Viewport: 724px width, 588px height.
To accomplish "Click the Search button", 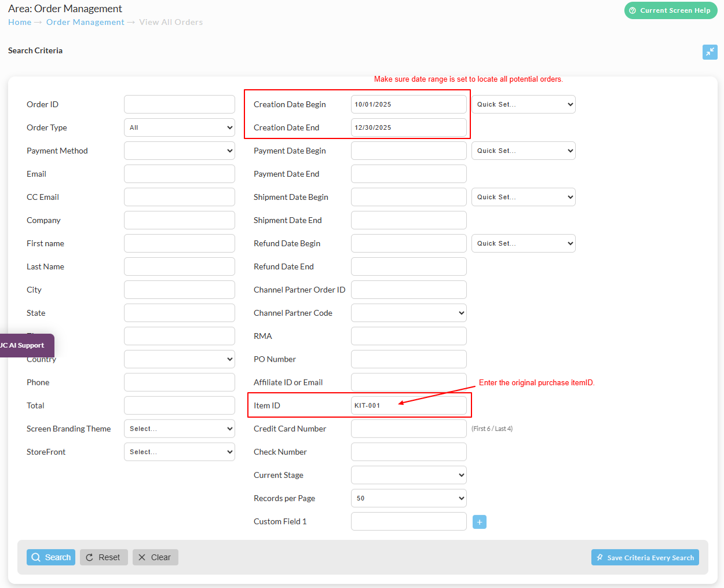I will click(x=51, y=557).
